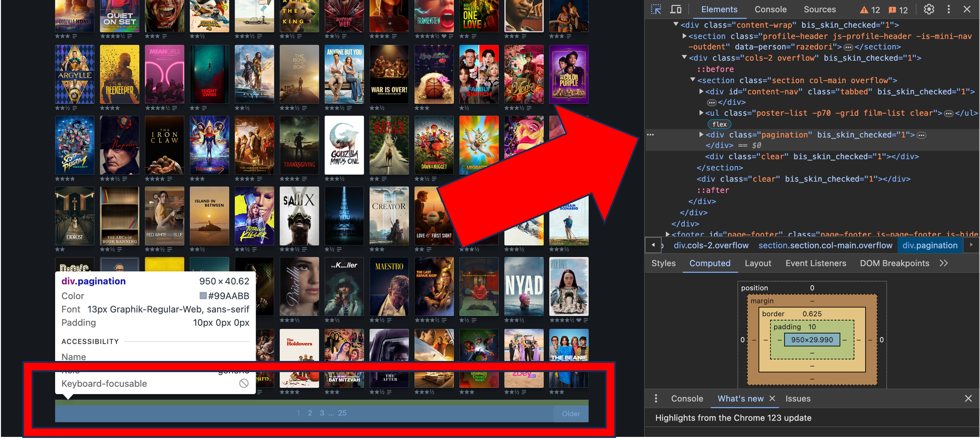Click the flex badge next to poster-list ul
980x439 pixels.
(719, 124)
